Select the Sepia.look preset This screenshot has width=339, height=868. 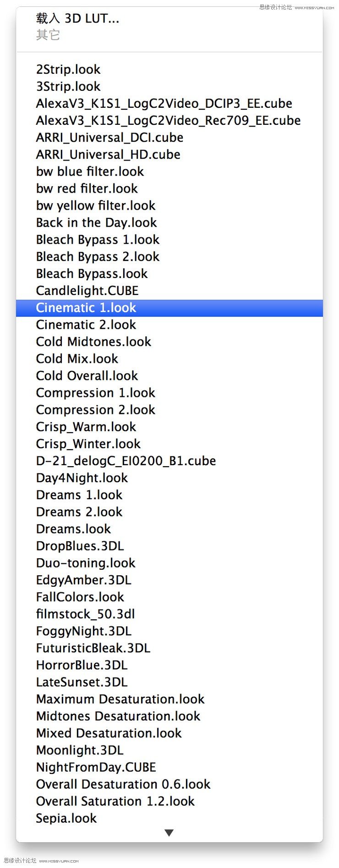pos(66,818)
